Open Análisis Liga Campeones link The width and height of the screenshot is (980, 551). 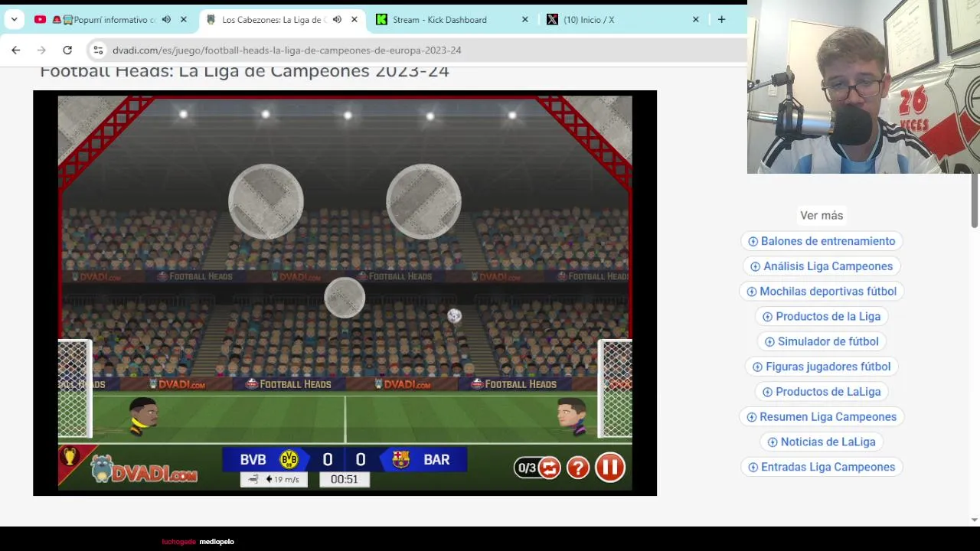click(x=822, y=266)
